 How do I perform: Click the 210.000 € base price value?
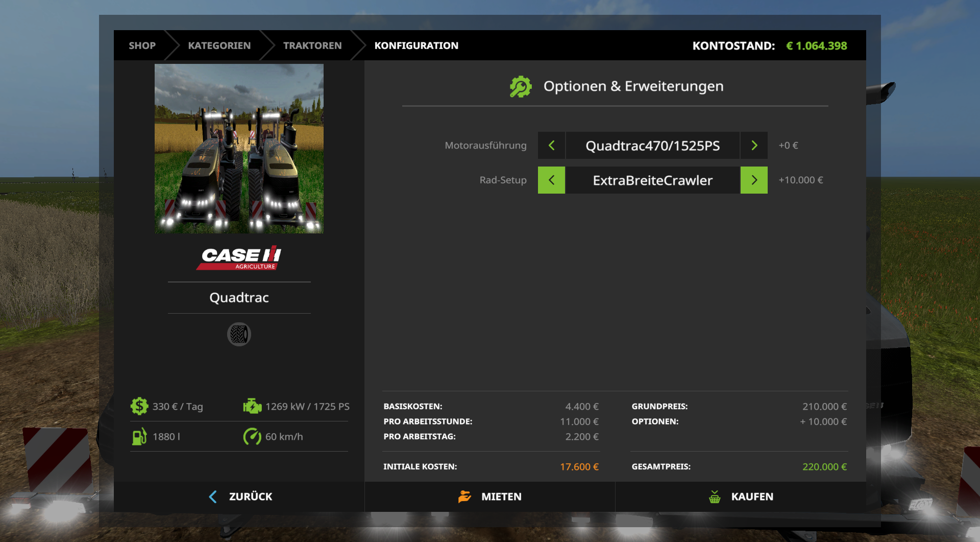[824, 407]
